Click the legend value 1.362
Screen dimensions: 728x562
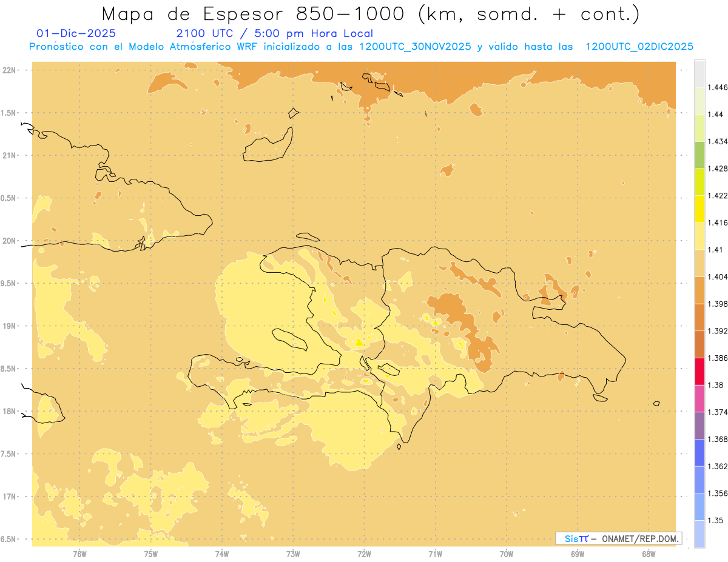(717, 466)
